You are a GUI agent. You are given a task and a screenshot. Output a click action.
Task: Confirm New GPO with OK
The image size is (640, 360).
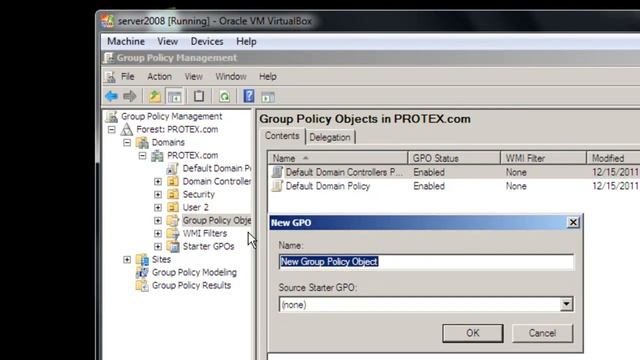tap(473, 333)
